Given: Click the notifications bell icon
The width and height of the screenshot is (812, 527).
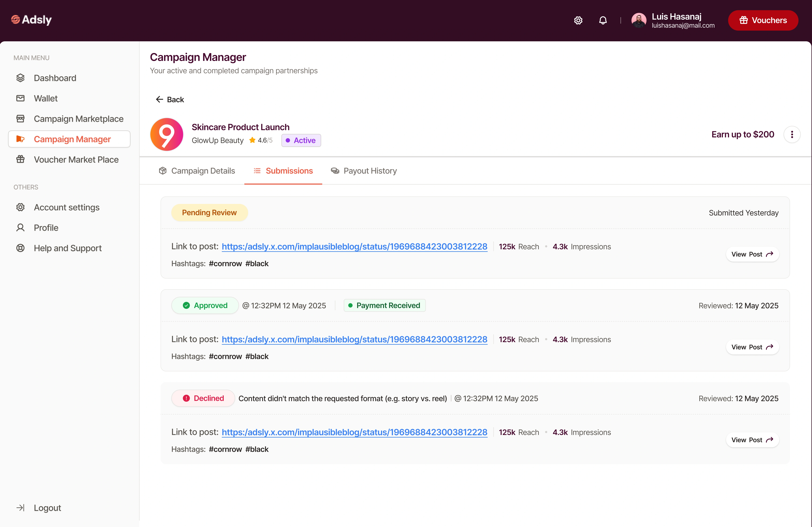Looking at the screenshot, I should pyautogui.click(x=603, y=20).
